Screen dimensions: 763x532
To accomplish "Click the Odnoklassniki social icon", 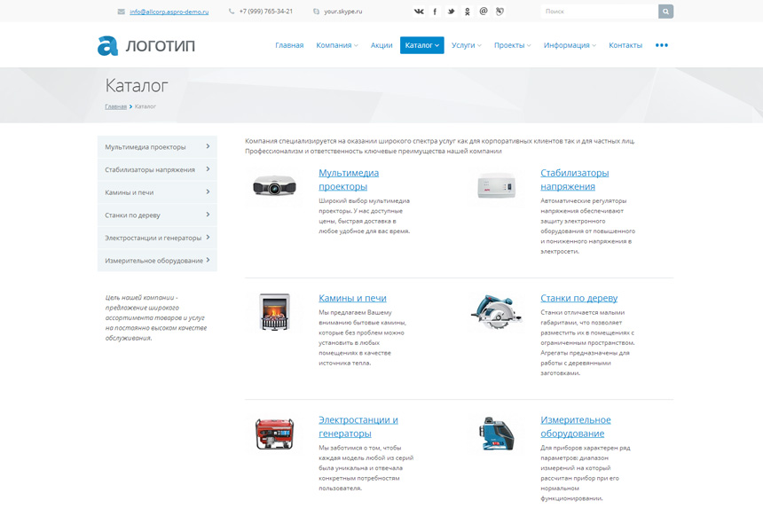I will [468, 12].
